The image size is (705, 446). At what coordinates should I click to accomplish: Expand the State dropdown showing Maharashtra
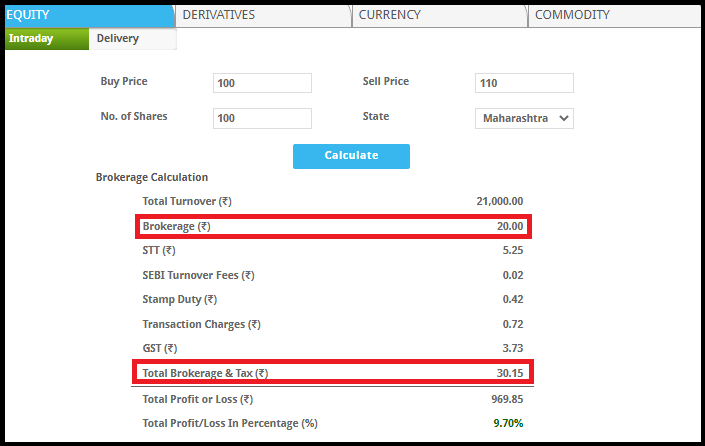click(524, 118)
